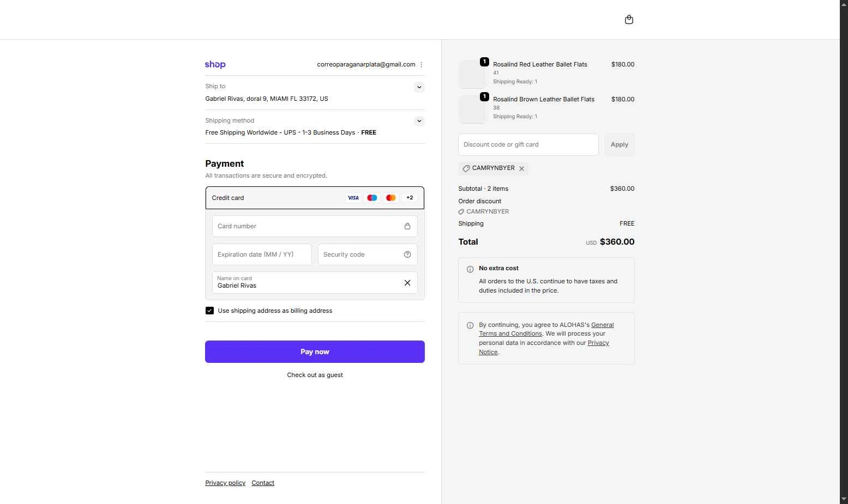Click Rosalind Red Leather Ballet Flats thumbnail
The width and height of the screenshot is (848, 504).
point(472,74)
